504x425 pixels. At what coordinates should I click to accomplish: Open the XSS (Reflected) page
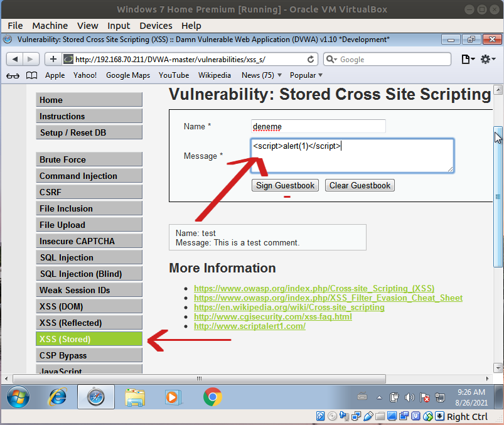tap(89, 323)
